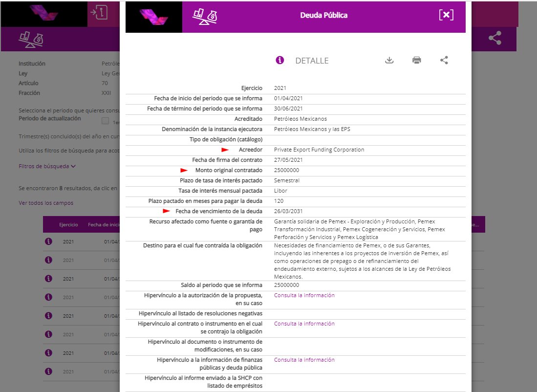Click the Deuda Pública scales icon in dialog header
The width and height of the screenshot is (537, 392).
[204, 17]
